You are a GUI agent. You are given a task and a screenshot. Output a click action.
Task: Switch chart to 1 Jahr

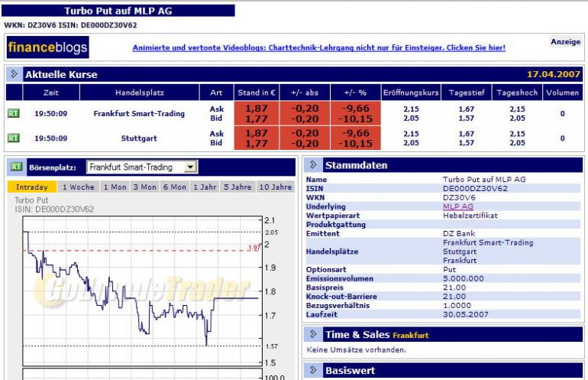pos(205,187)
